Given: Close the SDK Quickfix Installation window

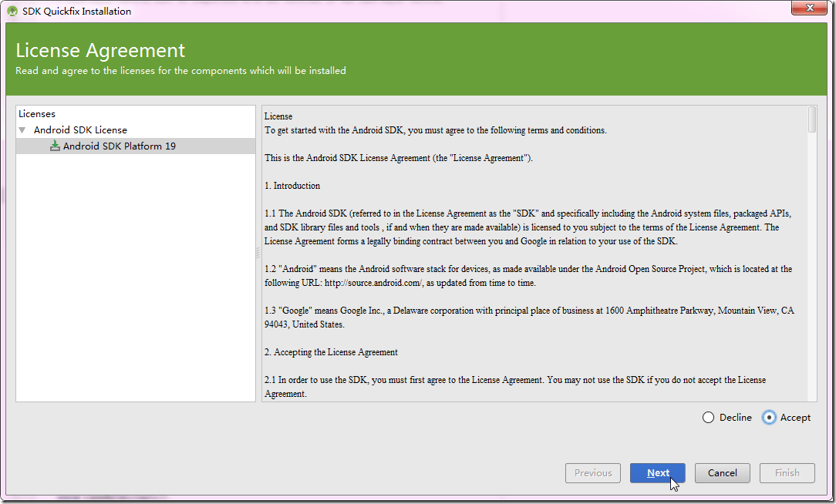Looking at the screenshot, I should tap(809, 8).
